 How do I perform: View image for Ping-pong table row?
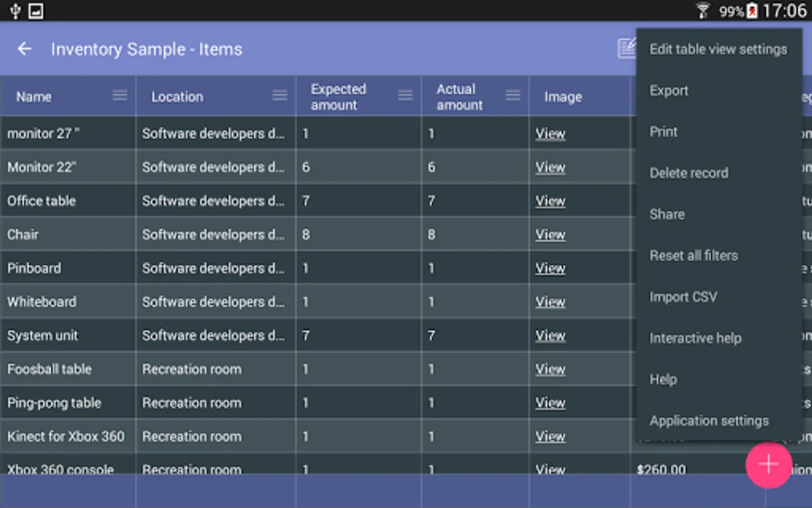(550, 403)
